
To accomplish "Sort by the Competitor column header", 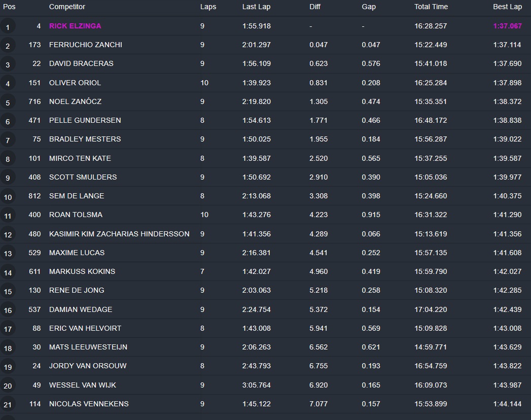I will tap(67, 7).
